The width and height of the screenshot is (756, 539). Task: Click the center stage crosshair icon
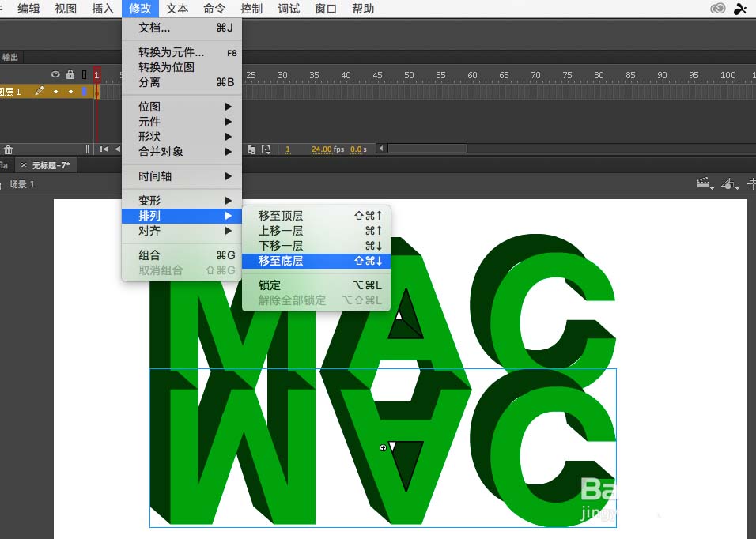pos(752,183)
